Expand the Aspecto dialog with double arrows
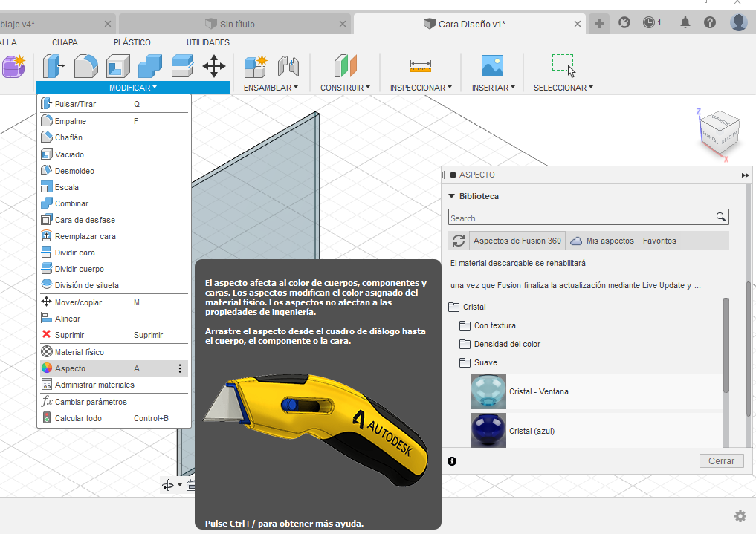Image resolution: width=756 pixels, height=534 pixels. (746, 175)
